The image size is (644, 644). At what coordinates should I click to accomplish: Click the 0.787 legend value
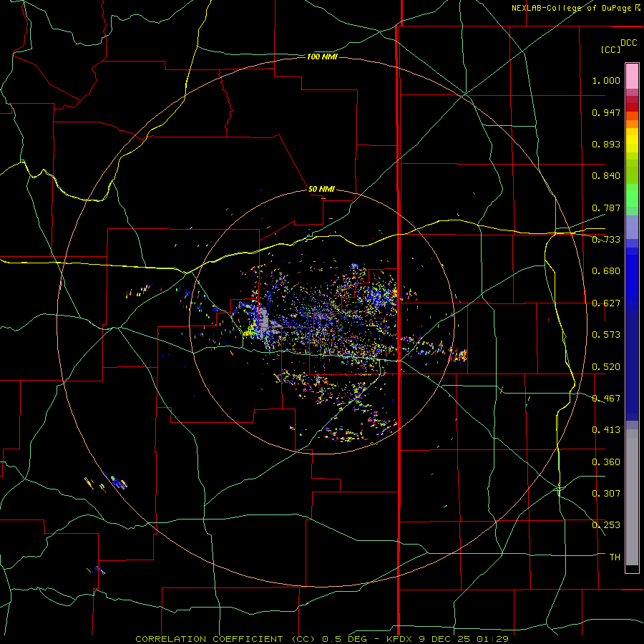[606, 208]
